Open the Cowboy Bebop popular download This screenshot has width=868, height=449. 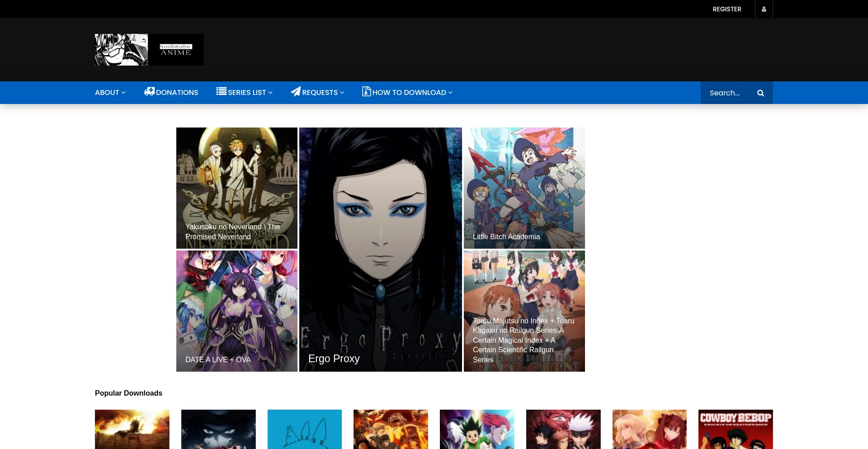pos(735,429)
